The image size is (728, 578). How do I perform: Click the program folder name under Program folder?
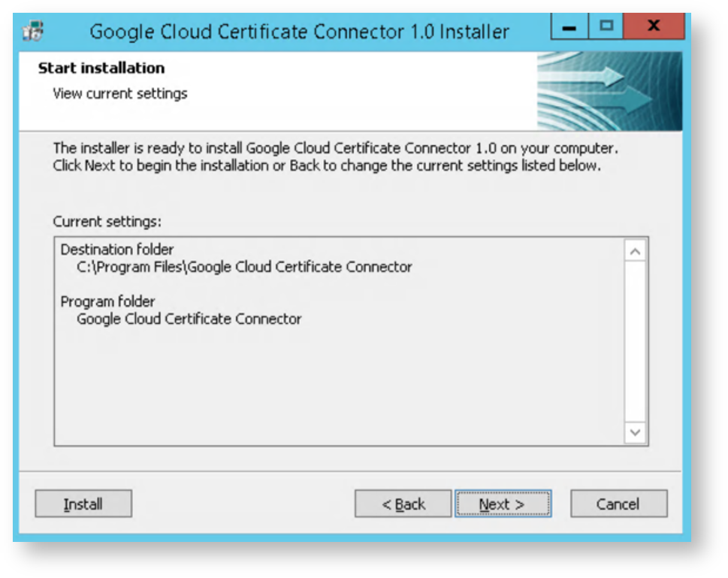click(189, 319)
